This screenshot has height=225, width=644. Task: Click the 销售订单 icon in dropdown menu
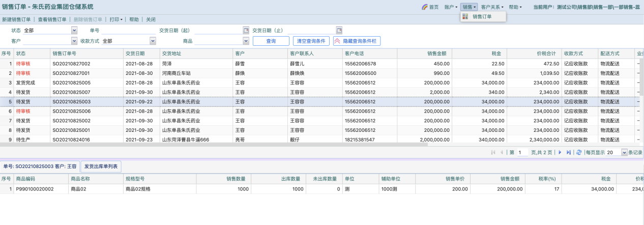click(x=465, y=17)
